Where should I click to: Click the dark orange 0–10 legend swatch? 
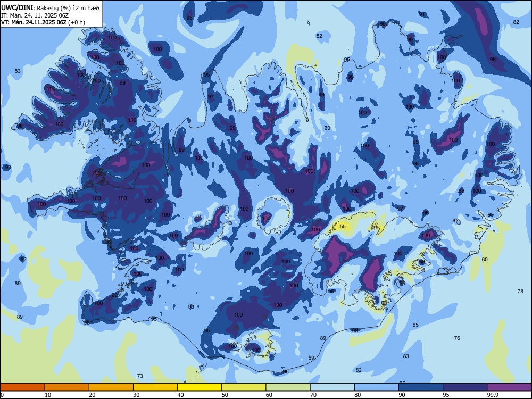click(22, 387)
